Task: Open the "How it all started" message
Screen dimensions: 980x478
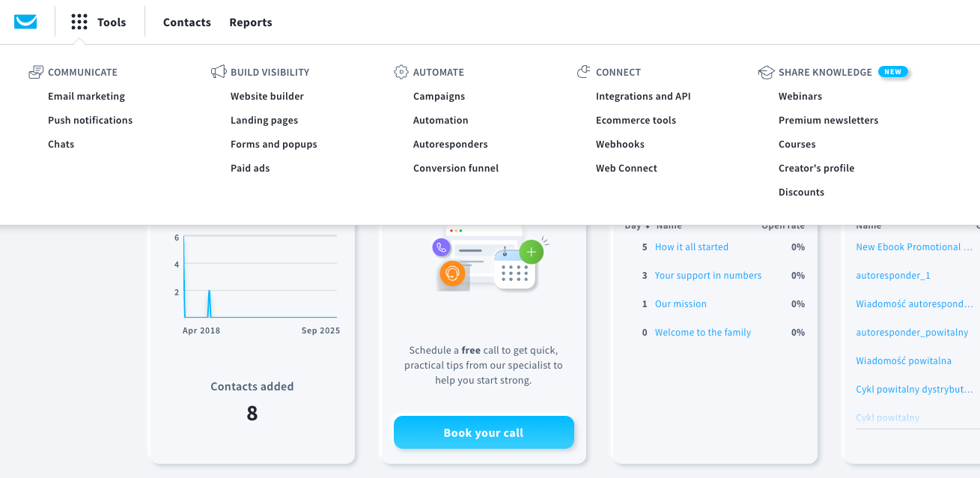Action: point(692,247)
